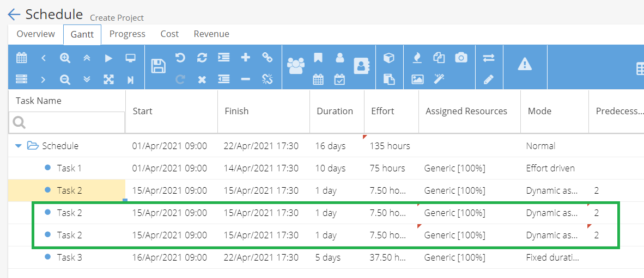Click the 3D cube icon
Screen dimensions: 644x278
tap(388, 58)
